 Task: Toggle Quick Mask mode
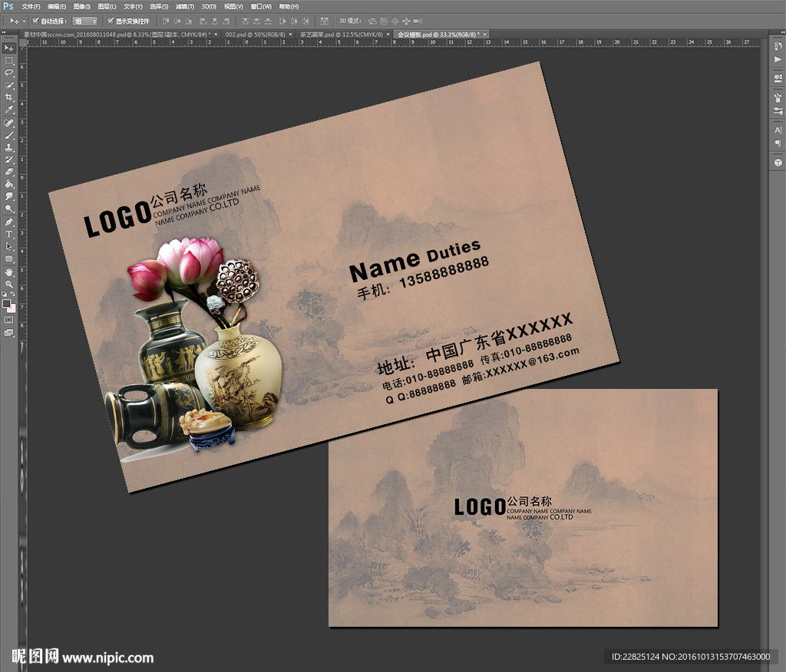point(9,320)
